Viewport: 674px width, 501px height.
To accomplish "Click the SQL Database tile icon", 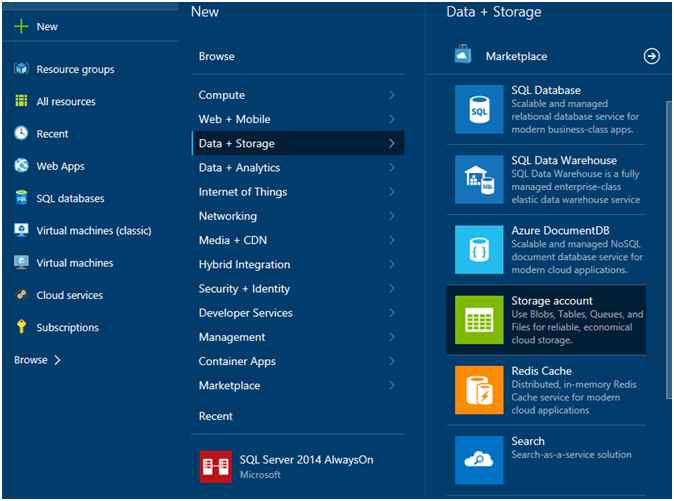I will [479, 110].
